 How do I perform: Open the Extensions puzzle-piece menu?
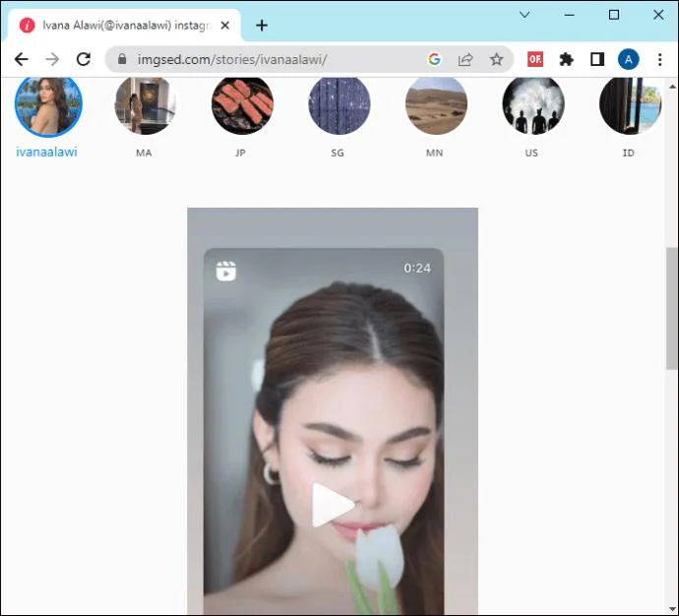tap(567, 59)
